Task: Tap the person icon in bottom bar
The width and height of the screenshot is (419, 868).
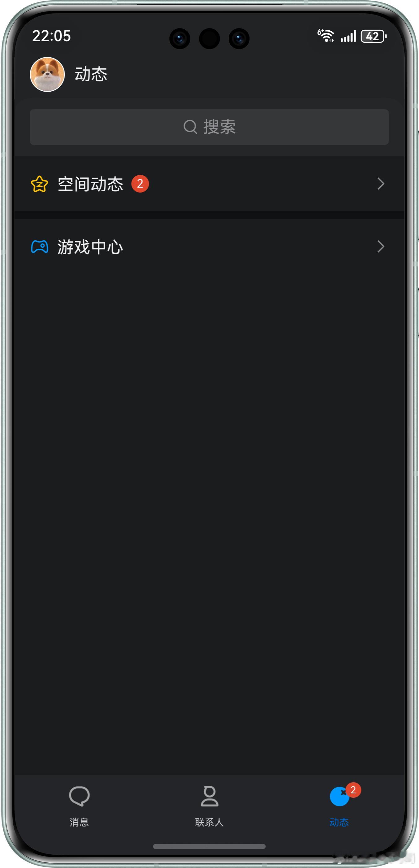Action: click(x=209, y=796)
